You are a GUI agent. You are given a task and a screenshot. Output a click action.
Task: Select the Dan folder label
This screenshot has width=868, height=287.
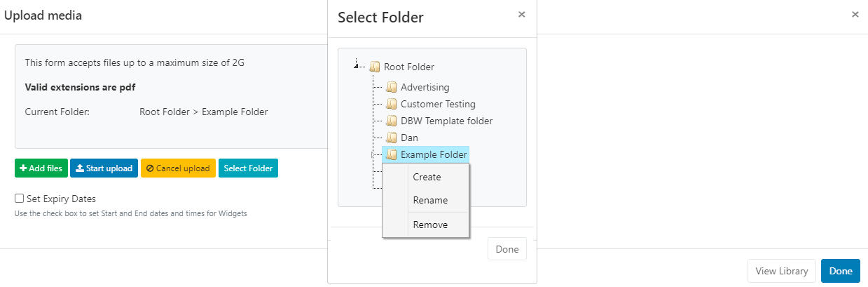tap(409, 138)
